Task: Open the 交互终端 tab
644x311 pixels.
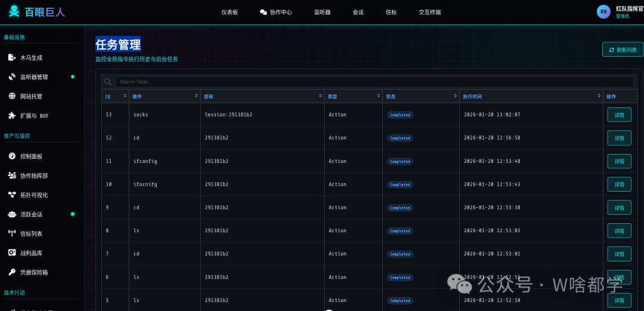Action: click(x=430, y=13)
